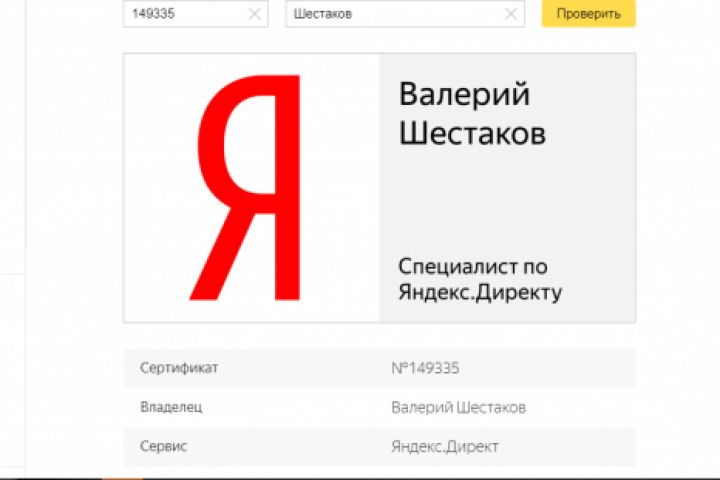Click the yellow Проверить button
Viewport: 720px width, 480px height.
click(588, 13)
